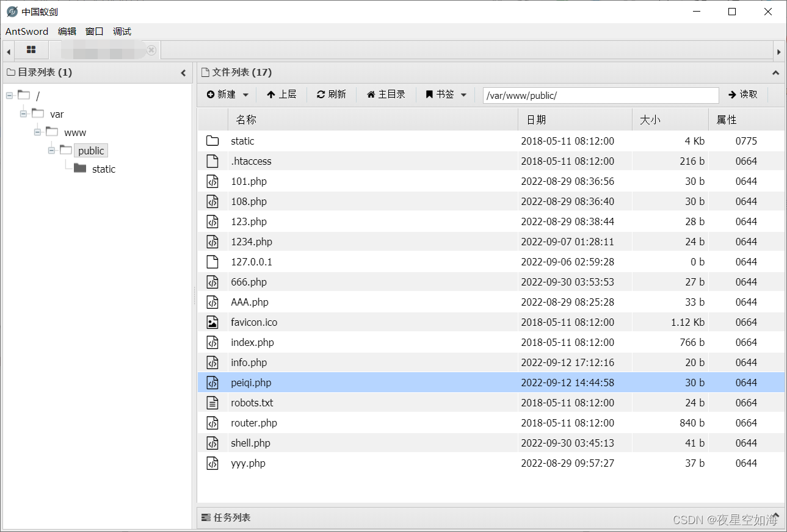Click the info.php code file icon
This screenshot has width=787, height=532.
point(212,362)
